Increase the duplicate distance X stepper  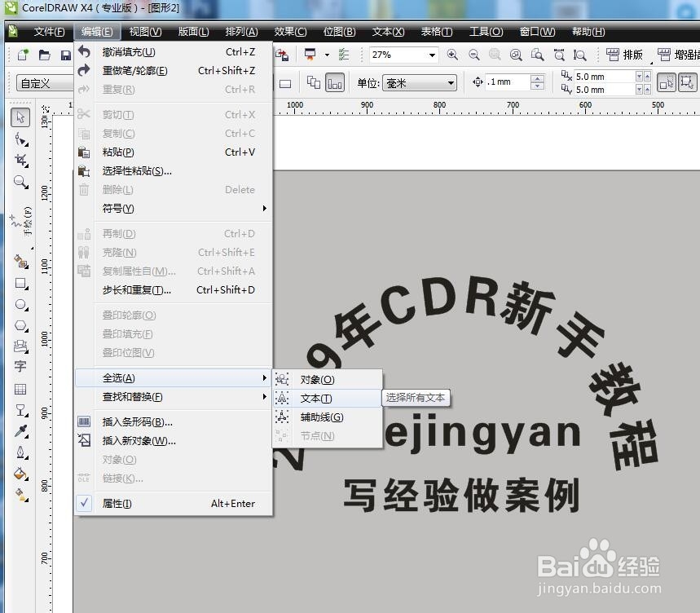(647, 77)
